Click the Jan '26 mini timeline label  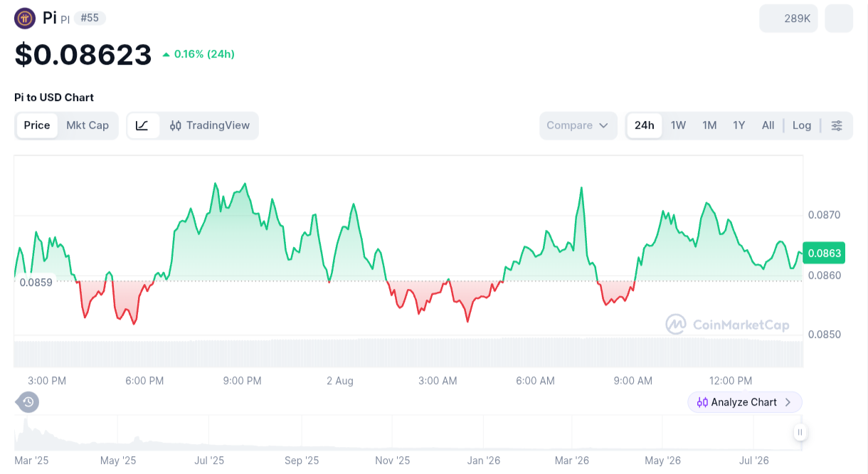click(484, 460)
